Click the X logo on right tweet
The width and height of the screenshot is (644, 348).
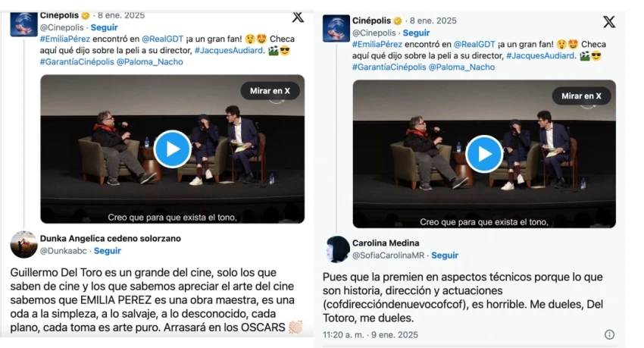tap(609, 22)
